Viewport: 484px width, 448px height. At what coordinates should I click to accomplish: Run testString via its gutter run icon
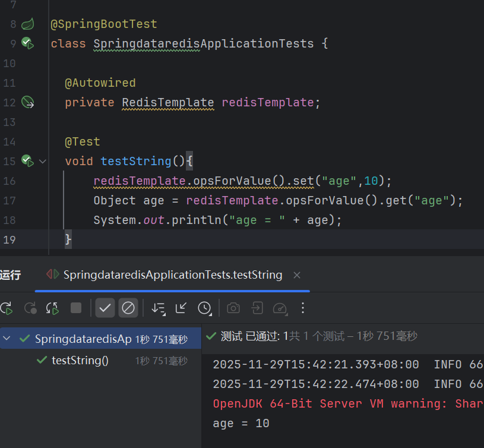click(27, 161)
